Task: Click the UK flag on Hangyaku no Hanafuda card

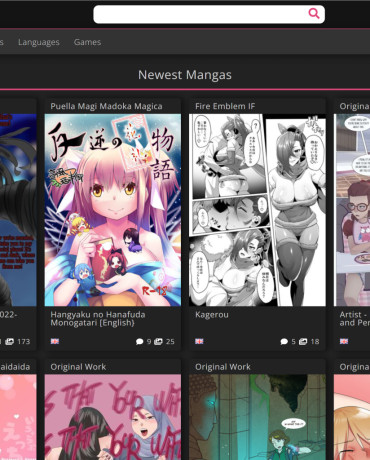Action: (55, 341)
